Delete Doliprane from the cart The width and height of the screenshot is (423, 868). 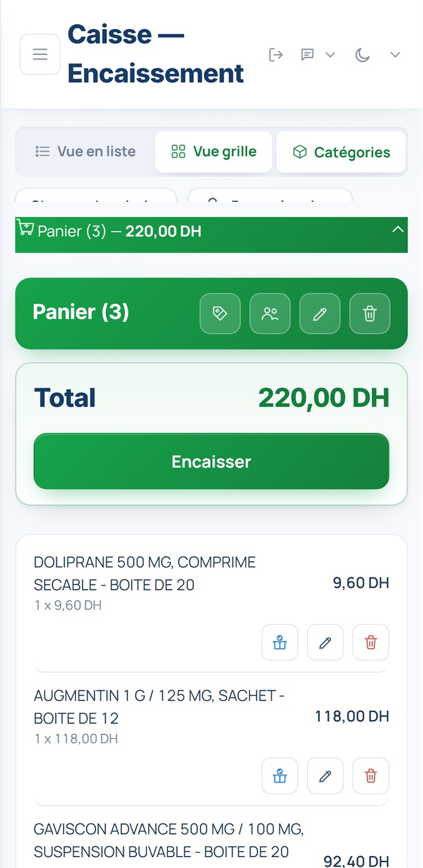[x=371, y=643]
